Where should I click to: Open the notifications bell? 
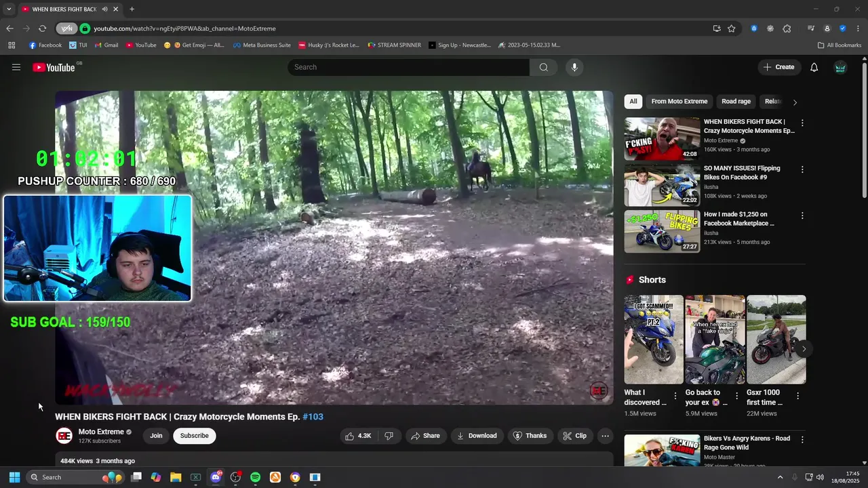(x=814, y=67)
